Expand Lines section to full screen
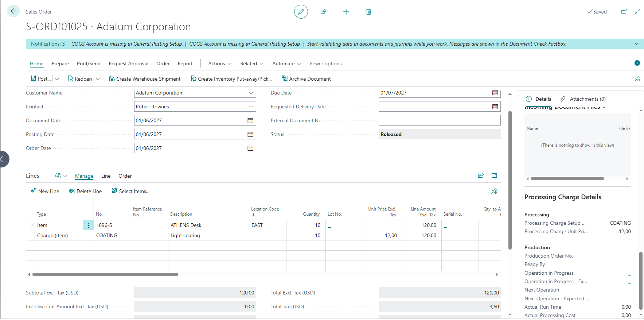This screenshot has height=320, width=644. coord(494,176)
